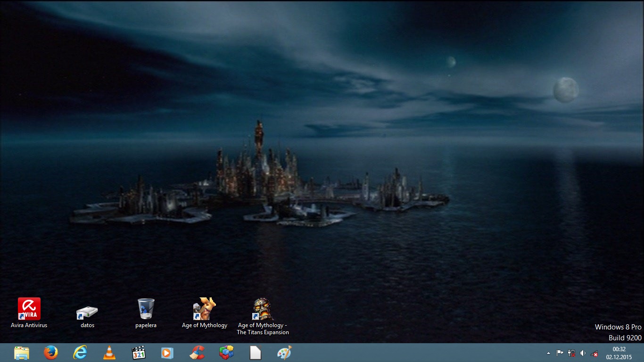Click the blank document taskbar icon
The image size is (644, 362).
[256, 353]
